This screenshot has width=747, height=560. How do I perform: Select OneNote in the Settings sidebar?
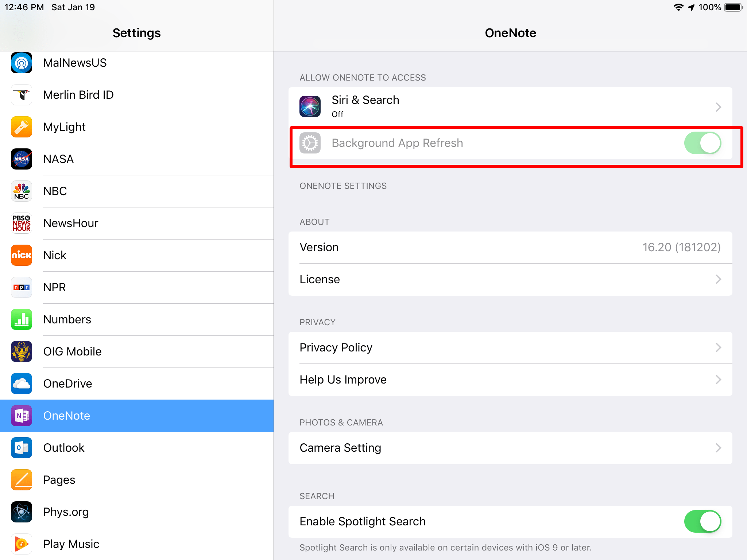click(137, 416)
